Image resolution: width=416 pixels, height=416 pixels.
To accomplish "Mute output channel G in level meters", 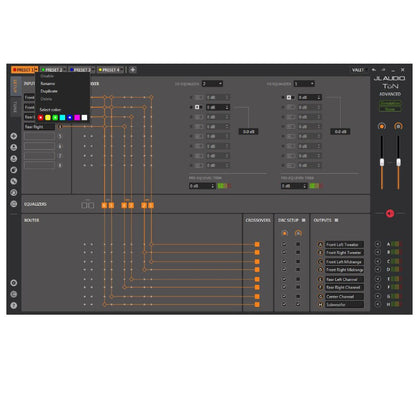I will (378, 296).
